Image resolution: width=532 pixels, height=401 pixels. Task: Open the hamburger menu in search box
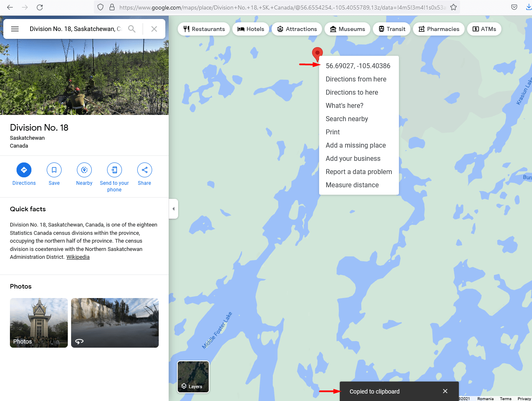[x=15, y=29]
